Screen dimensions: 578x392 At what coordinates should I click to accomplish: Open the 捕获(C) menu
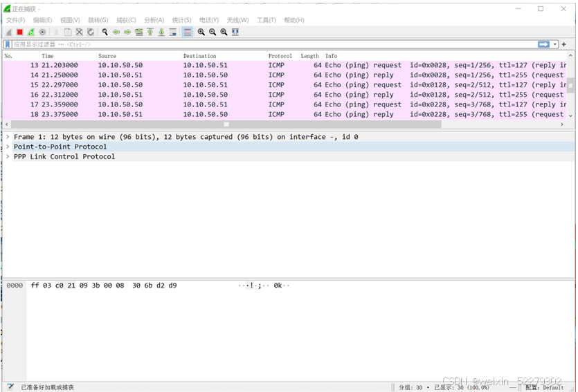click(126, 20)
